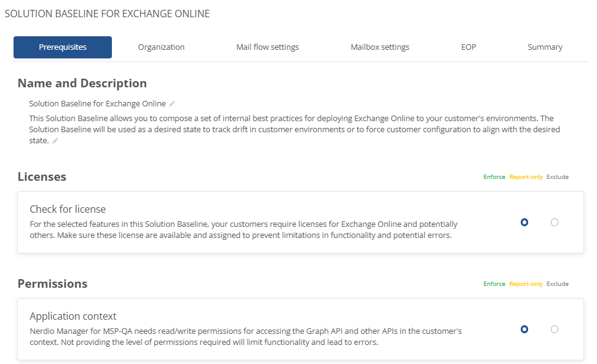The height and width of the screenshot is (364, 597).
Task: Select Report-only radio for Check for license
Action: [x=524, y=223]
